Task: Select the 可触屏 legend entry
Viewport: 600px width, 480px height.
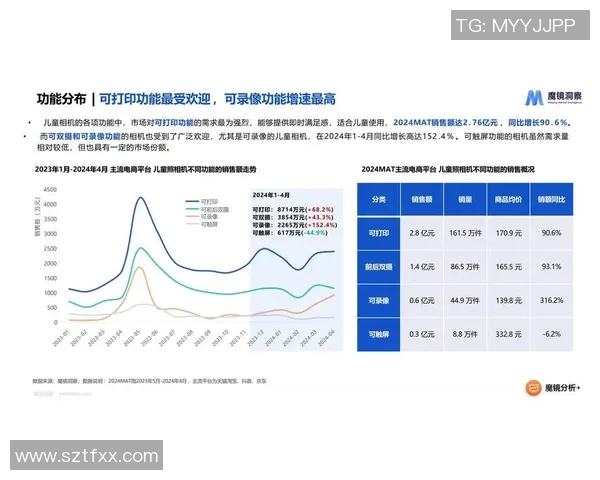Action: [202, 224]
